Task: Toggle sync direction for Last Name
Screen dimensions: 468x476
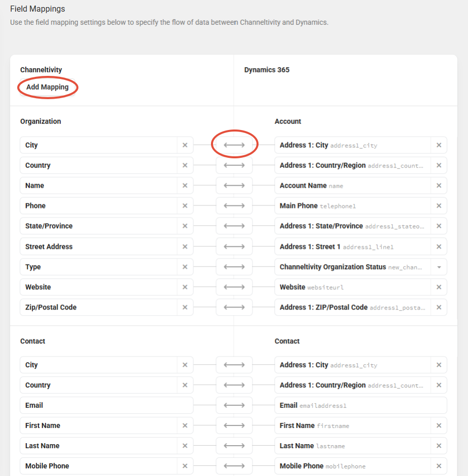Action: [234, 446]
